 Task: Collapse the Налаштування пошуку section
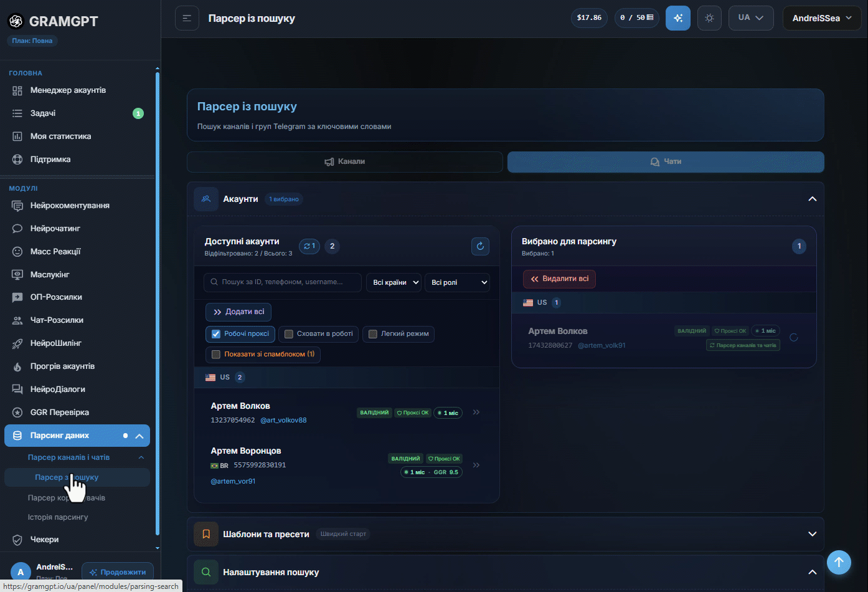coord(812,572)
